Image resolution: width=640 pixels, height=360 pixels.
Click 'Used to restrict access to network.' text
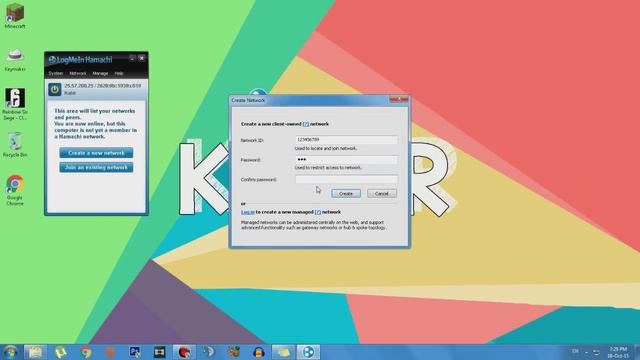pyautogui.click(x=328, y=168)
